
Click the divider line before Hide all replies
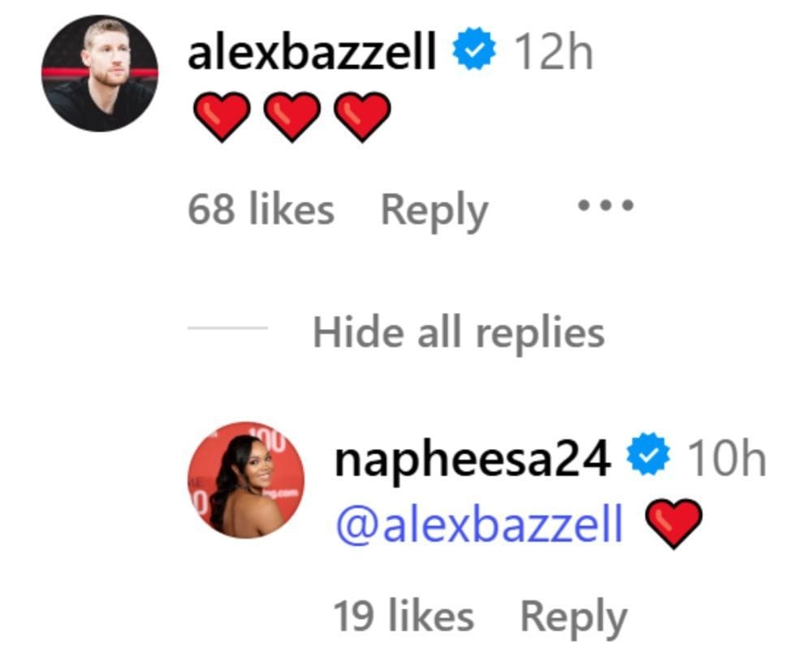click(227, 329)
